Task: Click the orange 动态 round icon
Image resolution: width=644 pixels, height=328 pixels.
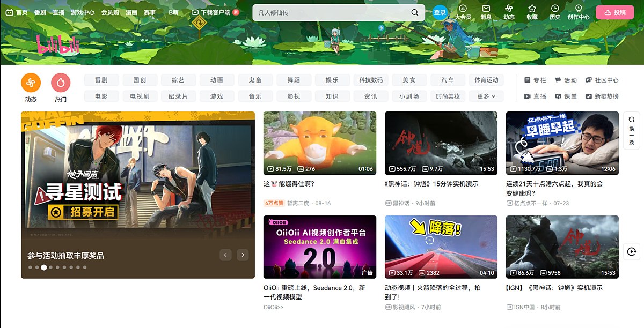Action: pos(31,83)
